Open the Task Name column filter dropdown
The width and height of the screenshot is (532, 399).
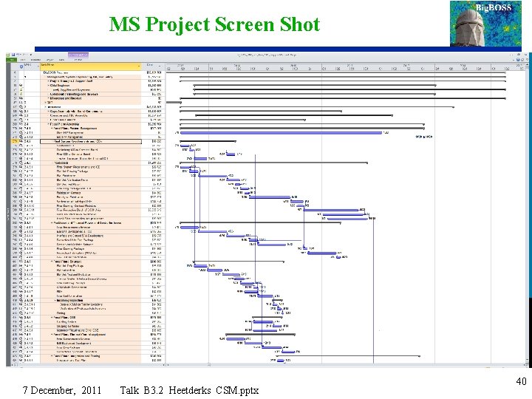pos(139,66)
